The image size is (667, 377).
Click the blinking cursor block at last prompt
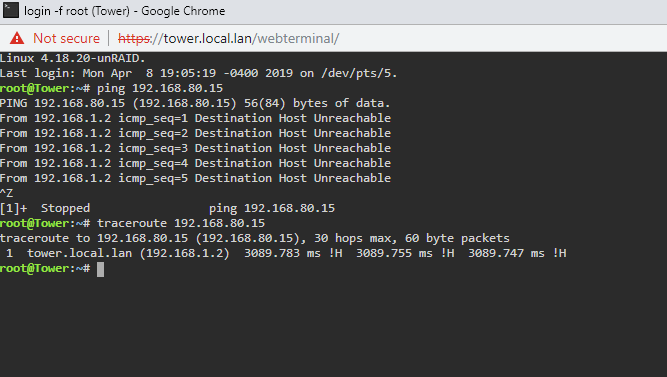pos(100,269)
